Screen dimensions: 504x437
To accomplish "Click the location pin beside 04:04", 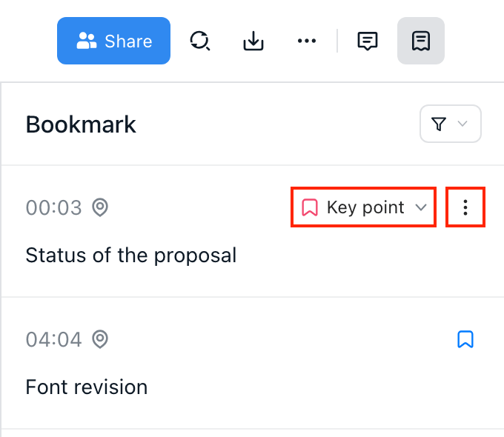I will click(100, 339).
